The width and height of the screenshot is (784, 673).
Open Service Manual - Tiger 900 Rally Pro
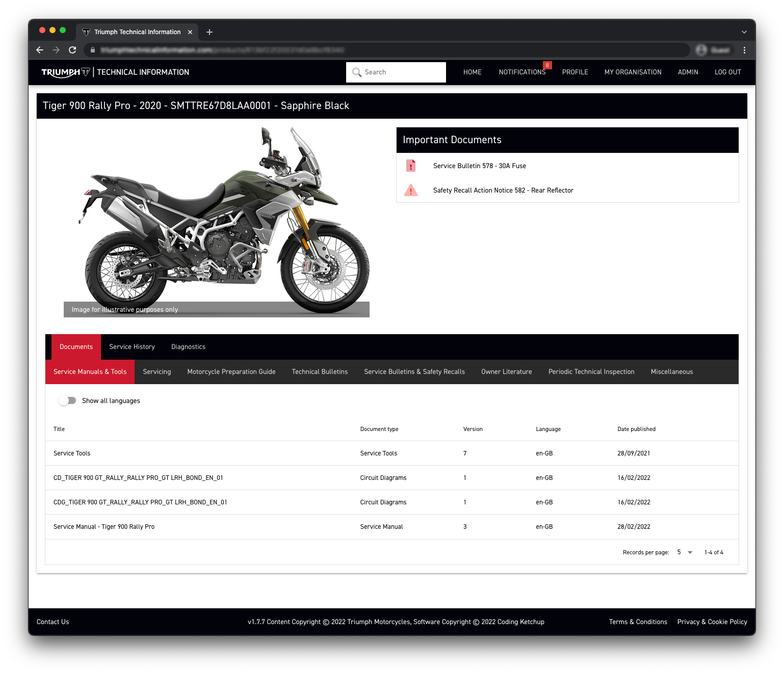click(104, 527)
